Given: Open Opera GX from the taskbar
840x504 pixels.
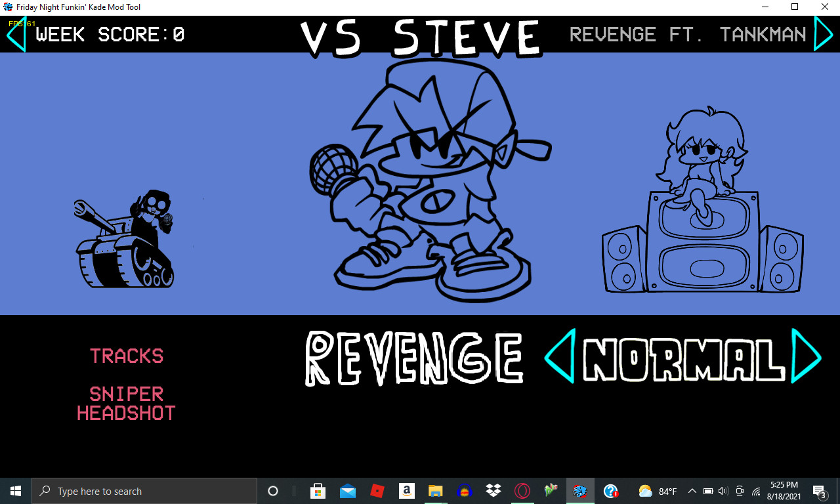Looking at the screenshot, I should point(521,491).
